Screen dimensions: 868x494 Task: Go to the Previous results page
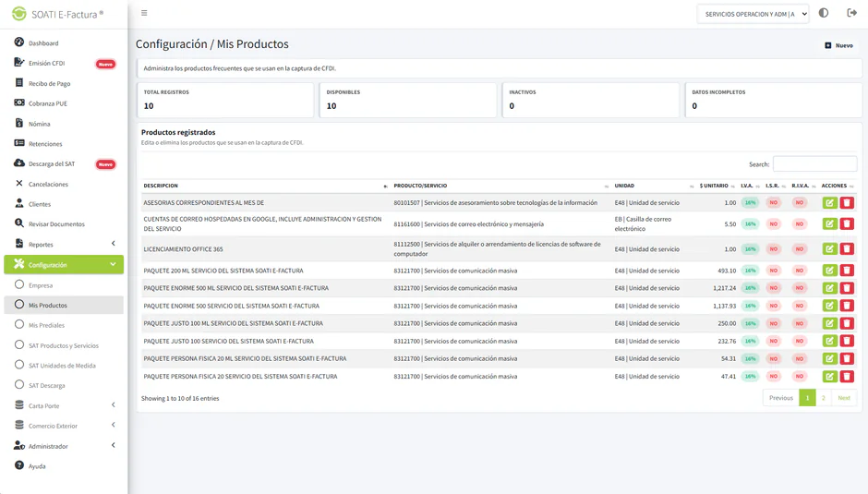point(780,398)
